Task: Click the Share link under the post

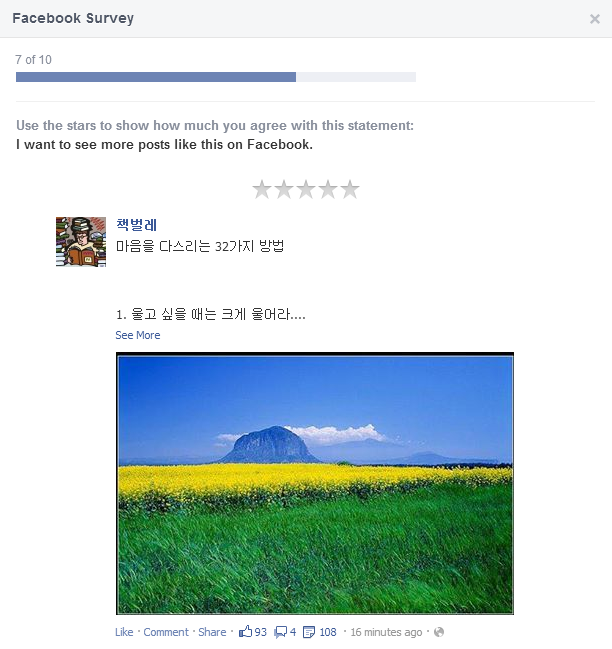Action: (212, 632)
